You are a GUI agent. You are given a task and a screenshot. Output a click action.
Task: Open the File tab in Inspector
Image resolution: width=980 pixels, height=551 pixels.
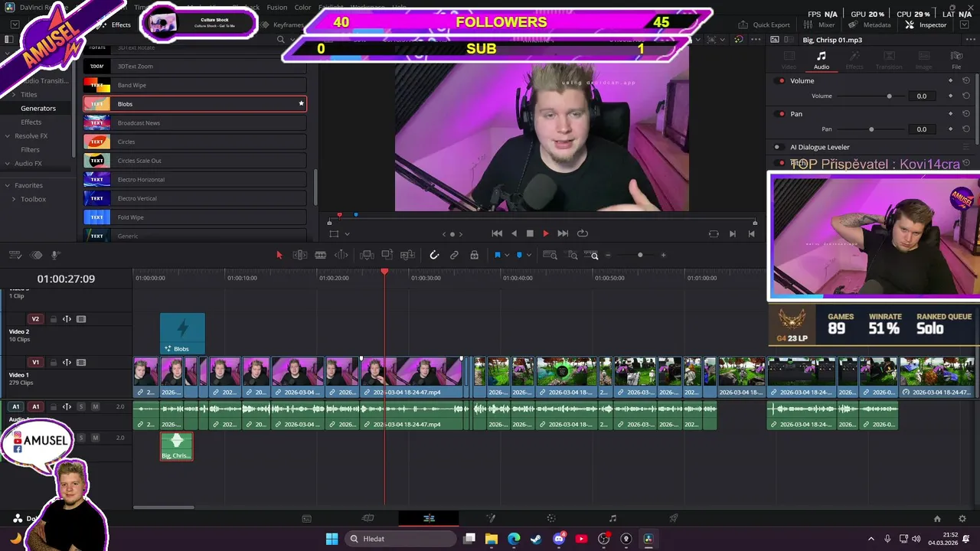tap(956, 60)
